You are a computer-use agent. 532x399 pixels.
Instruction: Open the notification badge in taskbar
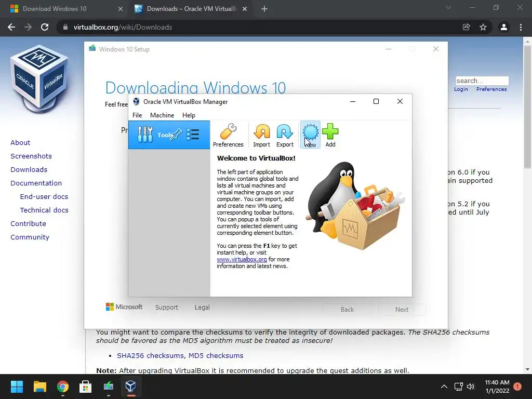tap(517, 387)
